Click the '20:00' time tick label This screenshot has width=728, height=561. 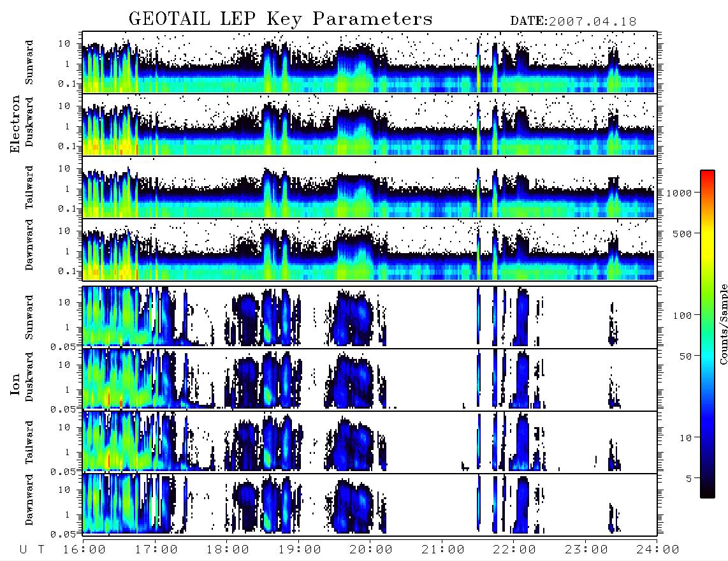click(372, 550)
